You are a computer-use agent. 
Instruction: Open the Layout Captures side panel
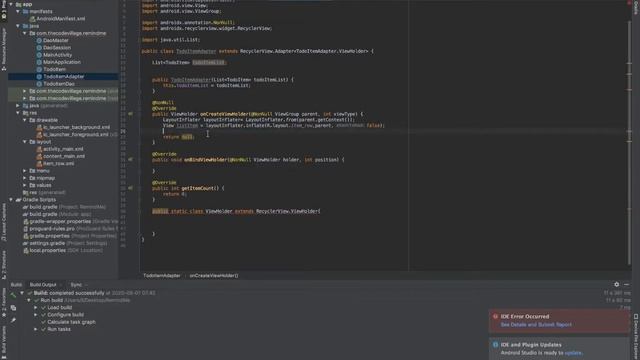tap(4, 222)
